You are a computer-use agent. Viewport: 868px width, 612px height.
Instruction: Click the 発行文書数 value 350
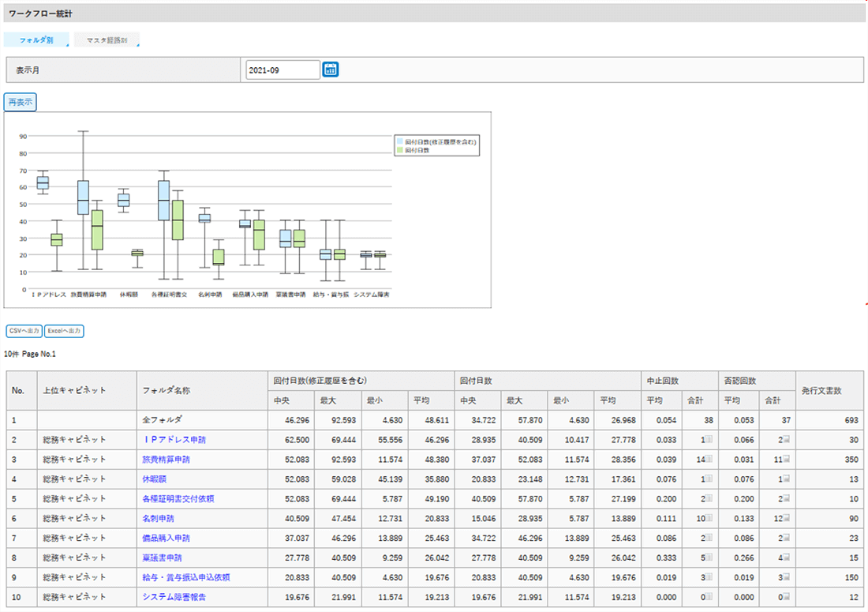(851, 459)
